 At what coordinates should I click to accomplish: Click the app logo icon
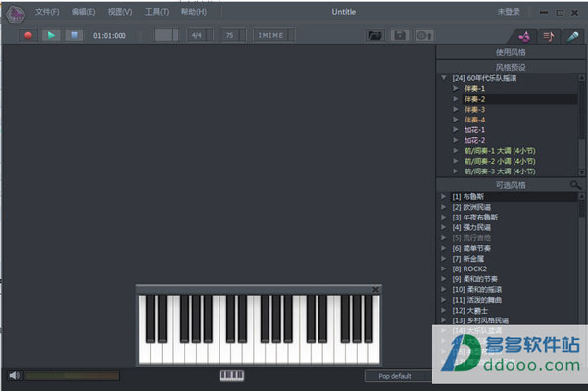(x=16, y=15)
